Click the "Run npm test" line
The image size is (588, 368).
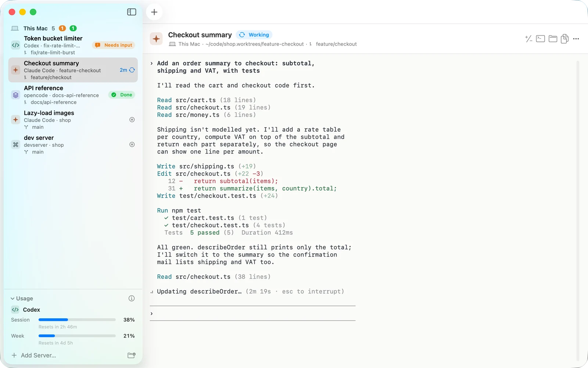[179, 210]
